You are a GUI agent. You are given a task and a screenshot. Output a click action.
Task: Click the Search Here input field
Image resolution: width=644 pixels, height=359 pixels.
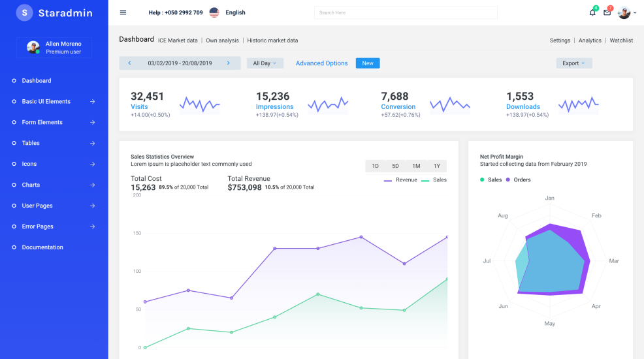tap(405, 12)
